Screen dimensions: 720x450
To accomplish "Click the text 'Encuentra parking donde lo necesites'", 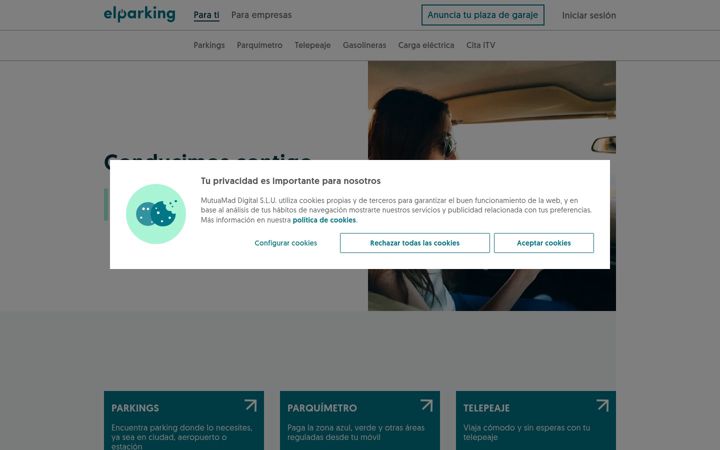I will (x=182, y=428).
